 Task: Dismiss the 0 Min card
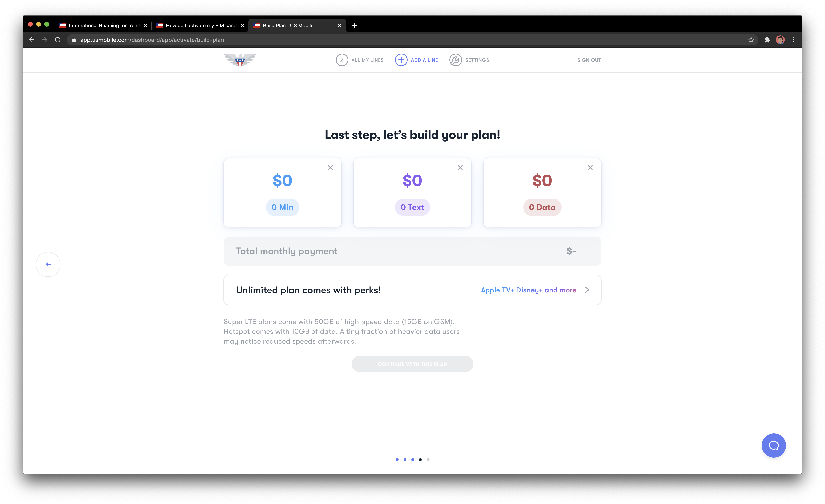click(330, 168)
